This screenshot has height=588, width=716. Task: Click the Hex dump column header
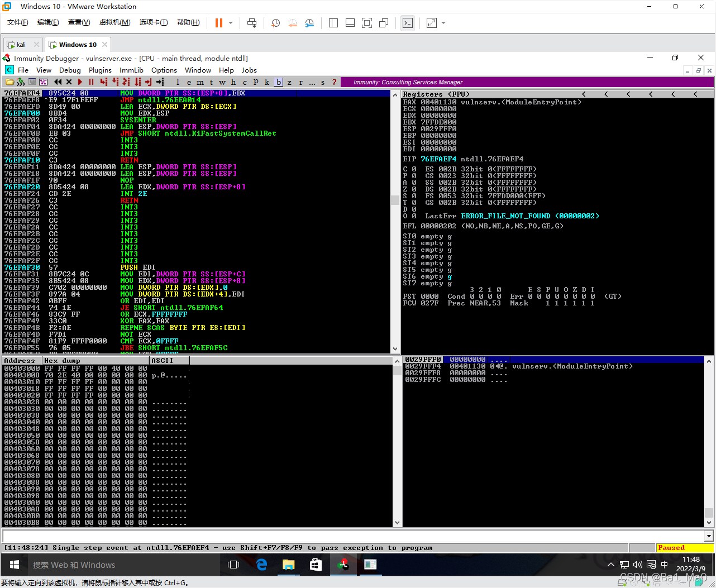pyautogui.click(x=96, y=361)
